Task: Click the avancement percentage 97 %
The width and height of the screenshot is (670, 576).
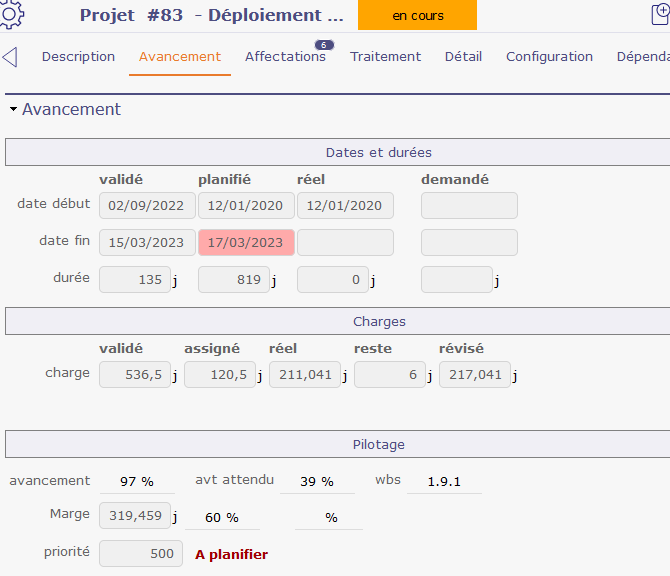Action: pyautogui.click(x=135, y=481)
